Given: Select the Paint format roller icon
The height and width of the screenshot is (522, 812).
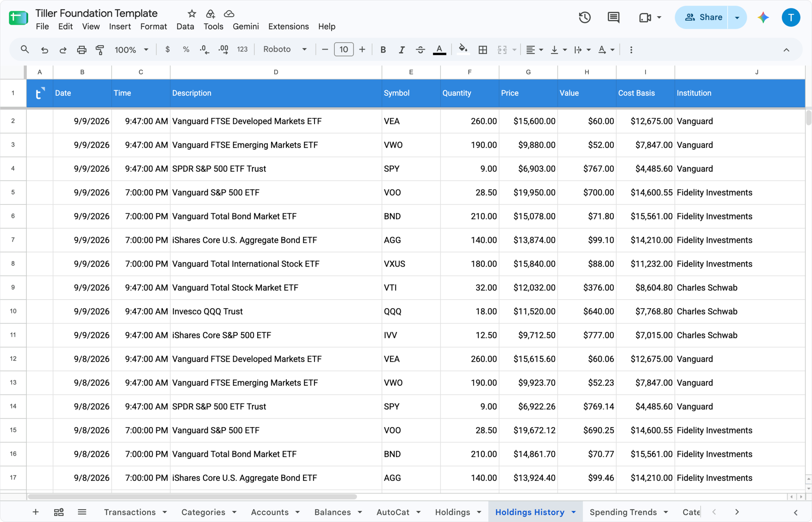Looking at the screenshot, I should [100, 49].
